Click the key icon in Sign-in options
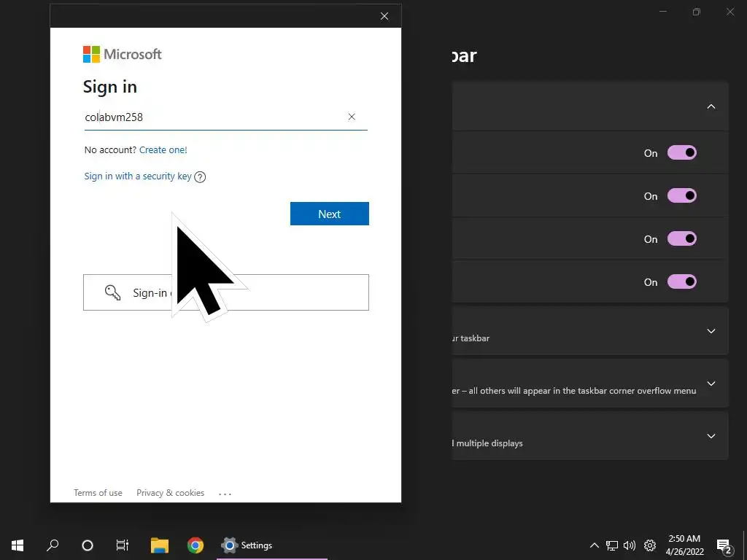747x560 pixels. (x=112, y=292)
